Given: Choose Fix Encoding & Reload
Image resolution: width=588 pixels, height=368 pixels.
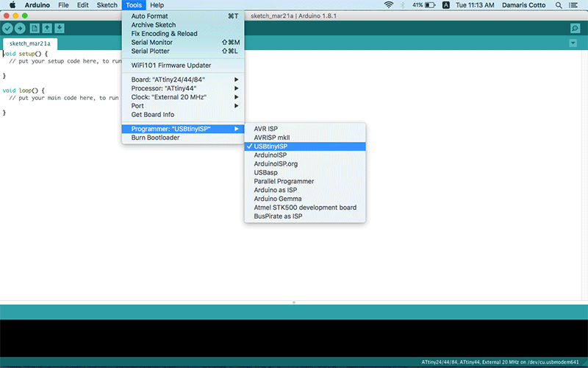Looking at the screenshot, I should 183,33.
